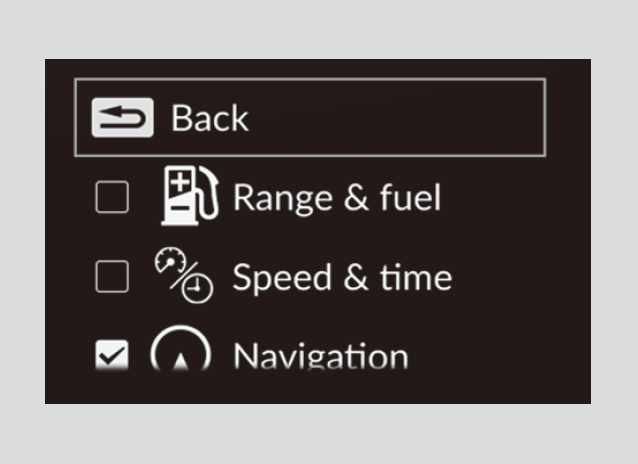Choose the Back menu entry text
This screenshot has height=464, width=638.
210,118
